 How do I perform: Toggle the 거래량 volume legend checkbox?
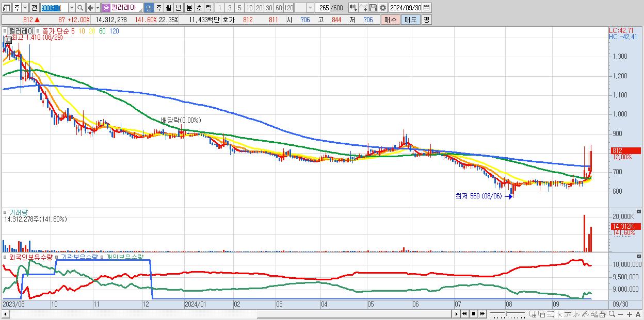click(5, 212)
